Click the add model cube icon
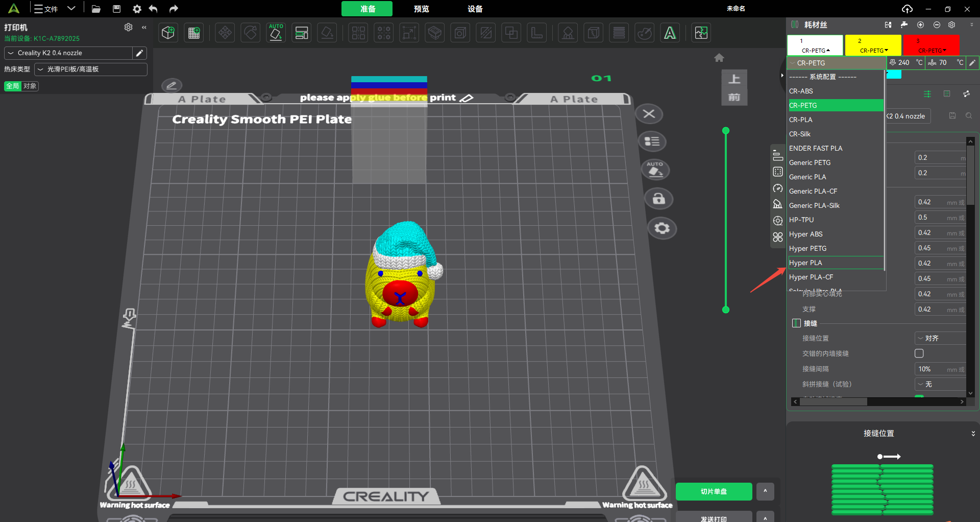Viewport: 980px width, 522px height. 168,33
